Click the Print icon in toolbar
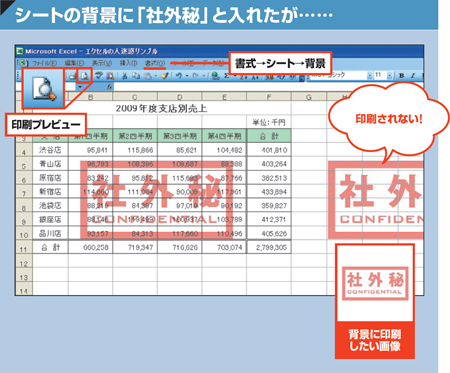Viewport: 450px width, 373px height. click(73, 76)
